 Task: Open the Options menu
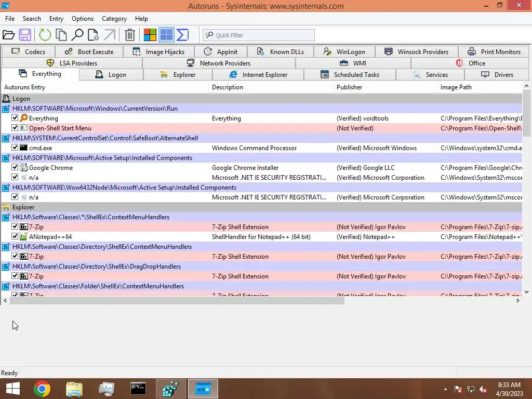point(83,19)
